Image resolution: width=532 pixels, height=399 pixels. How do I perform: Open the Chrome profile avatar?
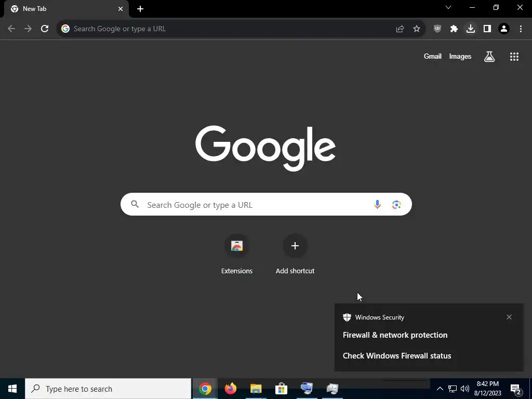(x=504, y=29)
